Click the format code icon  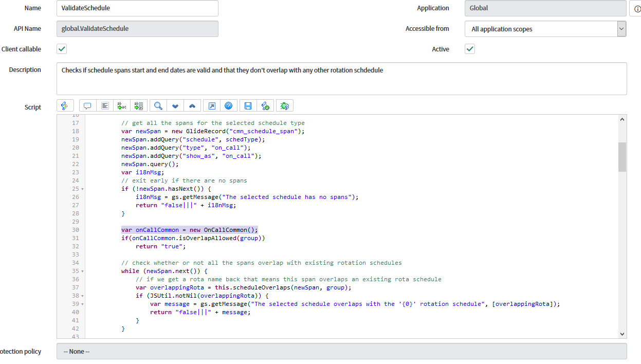(105, 106)
